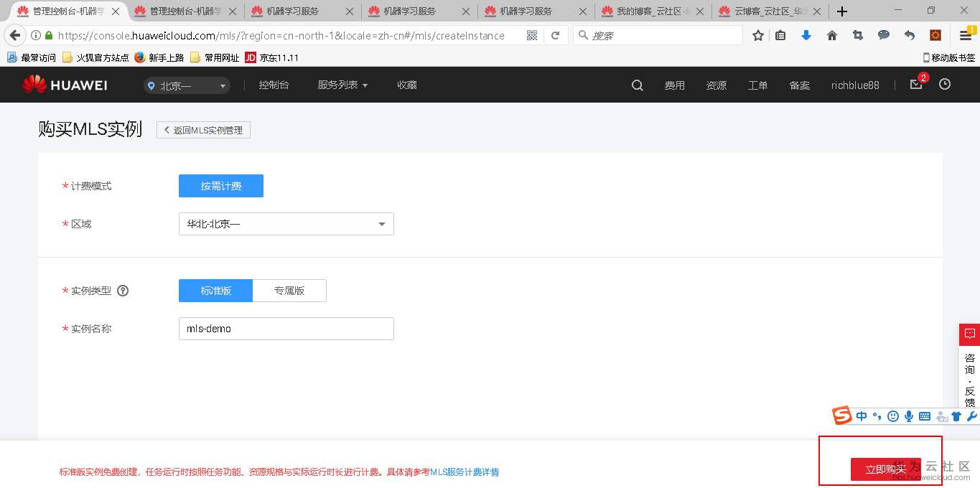Open the search magnifier in the Huawei console navbar
Viewport: 980px width, 488px height.
(x=636, y=85)
